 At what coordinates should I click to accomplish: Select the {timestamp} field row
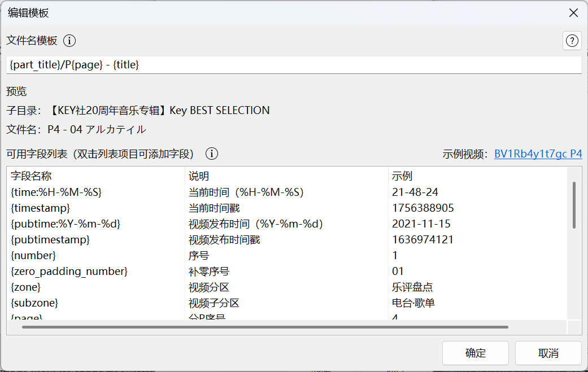[x=40, y=208]
